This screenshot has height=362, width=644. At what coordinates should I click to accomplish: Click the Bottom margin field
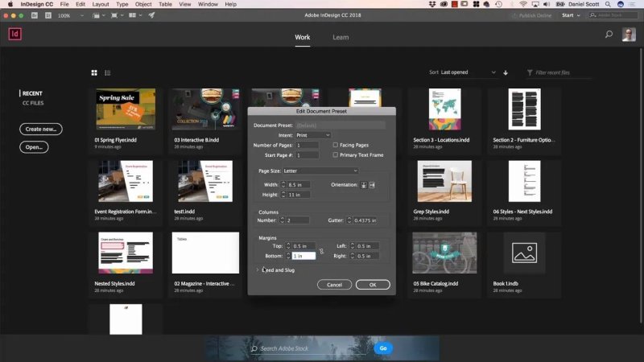coord(303,256)
